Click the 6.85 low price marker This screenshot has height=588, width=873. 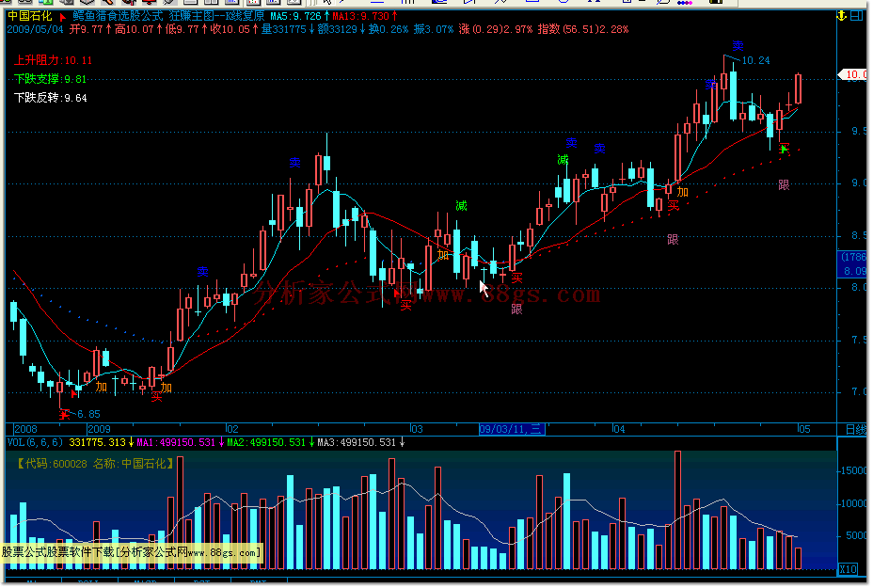(x=89, y=414)
